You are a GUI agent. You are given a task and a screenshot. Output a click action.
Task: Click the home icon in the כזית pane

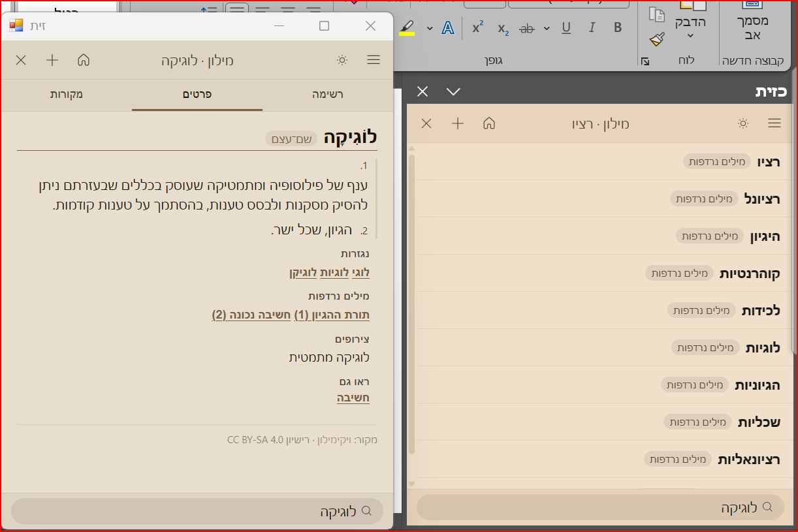(489, 123)
